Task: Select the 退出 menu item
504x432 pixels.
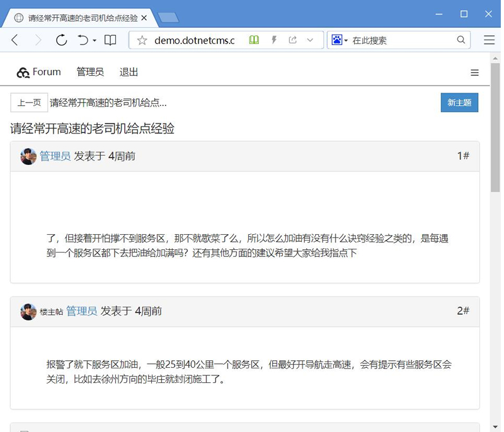Action: pyautogui.click(x=129, y=72)
